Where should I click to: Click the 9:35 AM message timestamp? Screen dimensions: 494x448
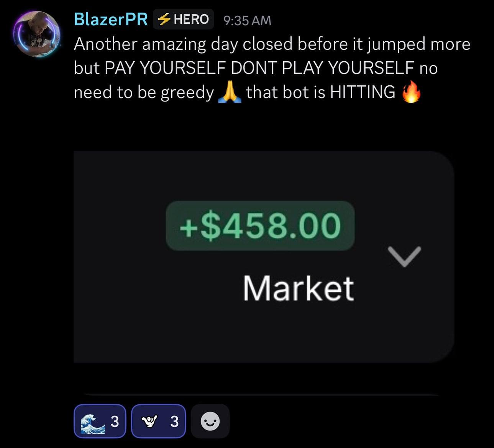click(247, 21)
